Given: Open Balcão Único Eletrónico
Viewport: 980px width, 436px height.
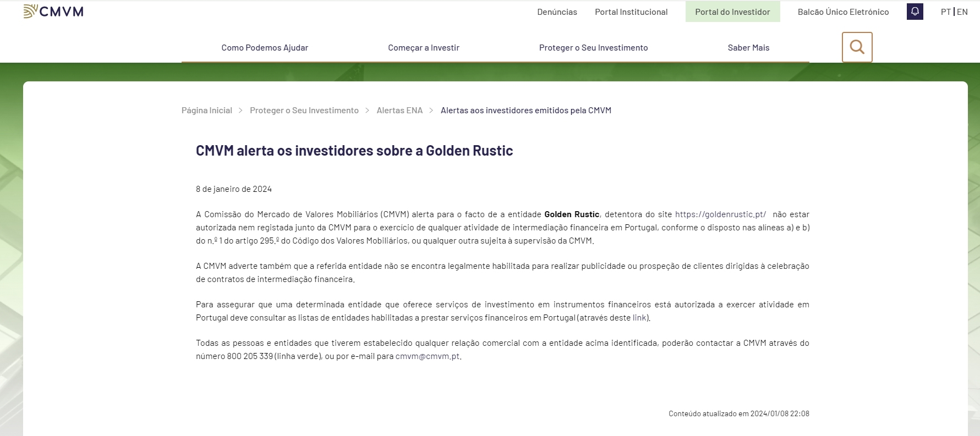Looking at the screenshot, I should click(x=843, y=12).
